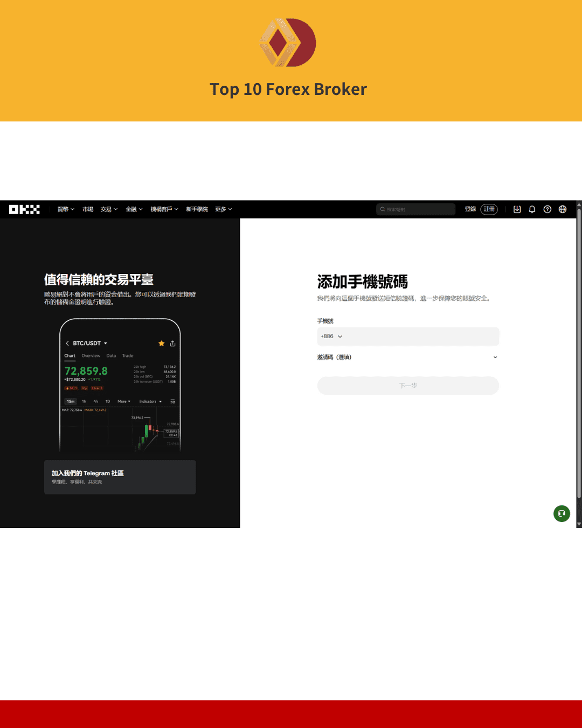Click the 註冊 sign-up button

coord(489,209)
